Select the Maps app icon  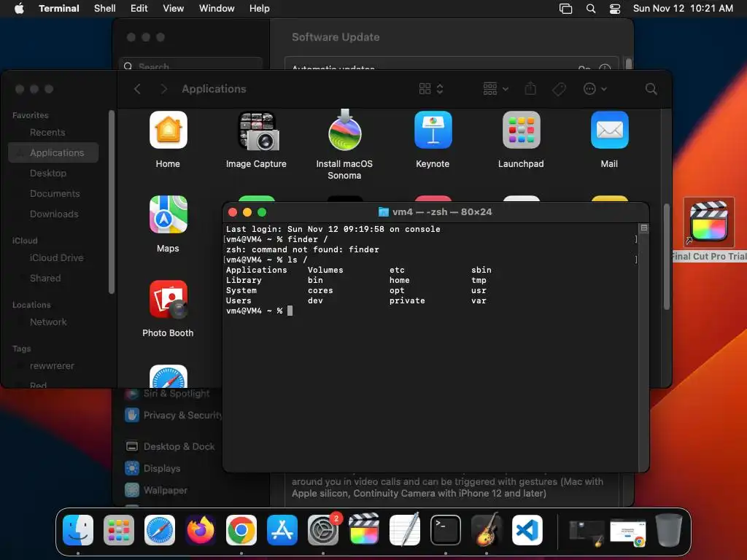(x=168, y=214)
